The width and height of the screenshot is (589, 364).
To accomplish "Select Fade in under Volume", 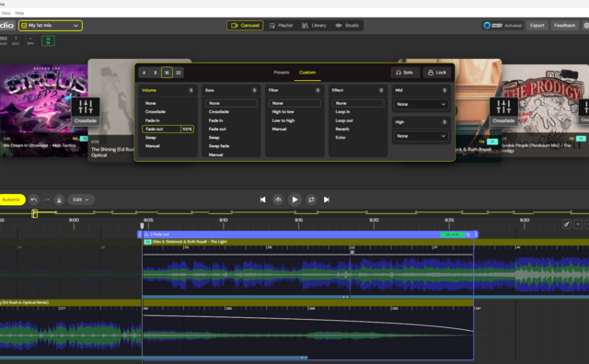I will [153, 120].
